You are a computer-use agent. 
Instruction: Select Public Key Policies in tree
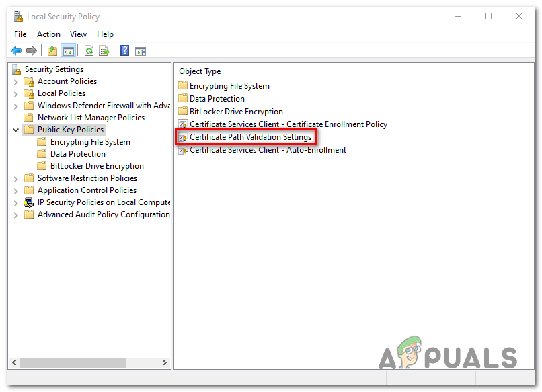pyautogui.click(x=71, y=130)
